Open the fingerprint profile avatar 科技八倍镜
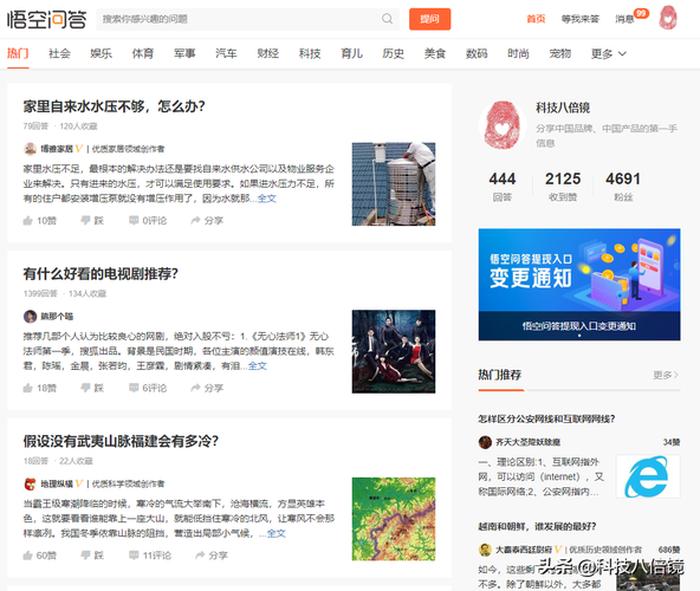The width and height of the screenshot is (700, 591). point(503,125)
